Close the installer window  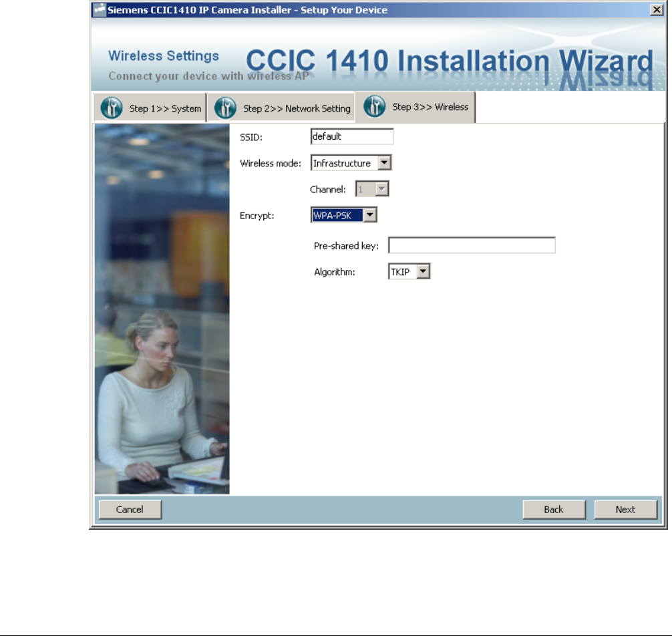pos(657,10)
